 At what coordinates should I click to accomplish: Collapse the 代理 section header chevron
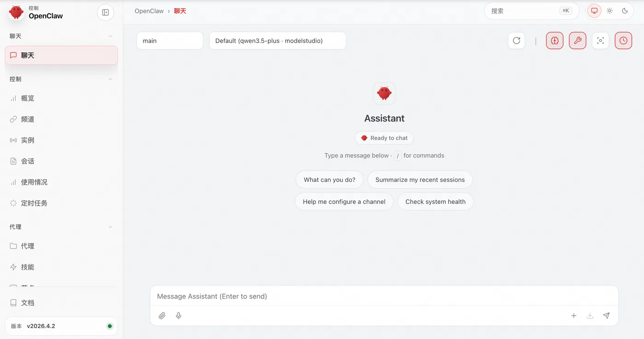pyautogui.click(x=110, y=227)
